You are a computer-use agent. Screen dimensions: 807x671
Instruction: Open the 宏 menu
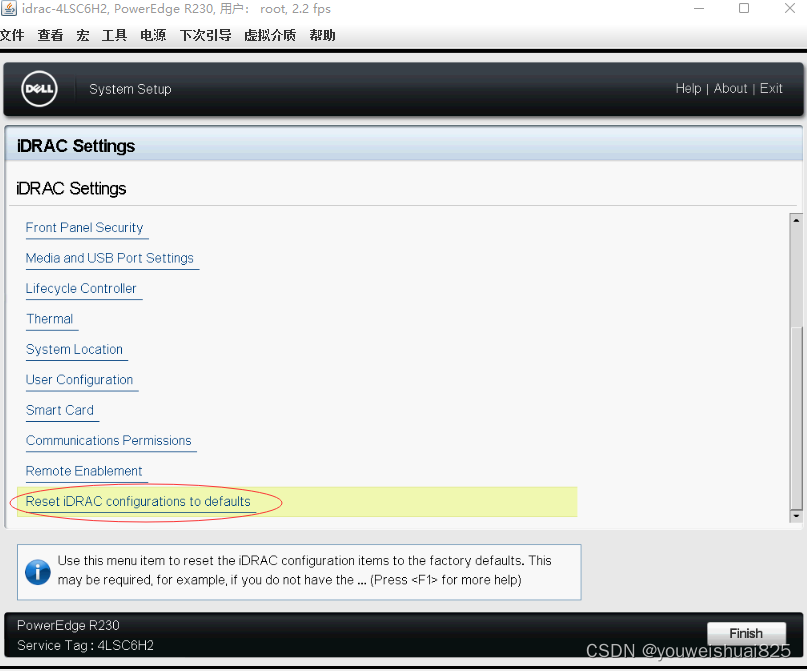coord(82,36)
